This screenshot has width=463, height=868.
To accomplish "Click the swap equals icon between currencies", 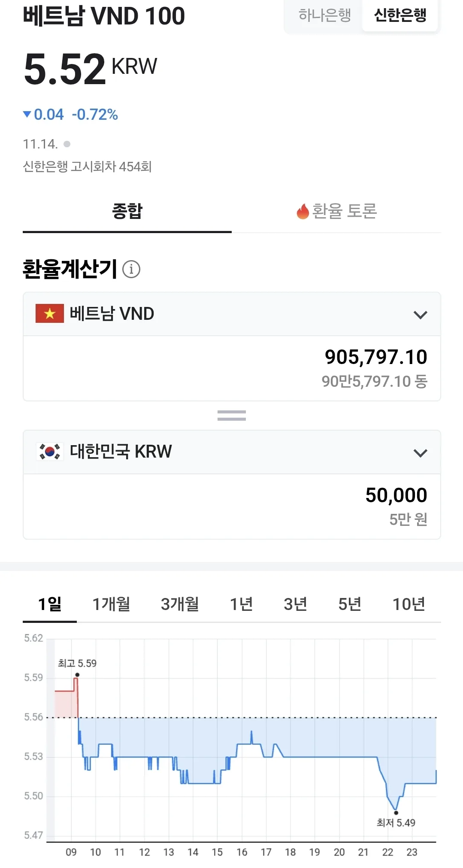I will (x=232, y=415).
